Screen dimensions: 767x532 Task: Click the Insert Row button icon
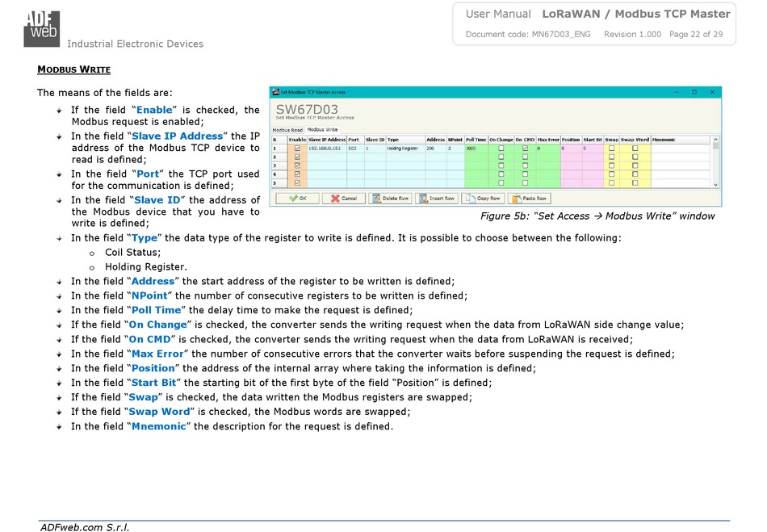pyautogui.click(x=422, y=198)
